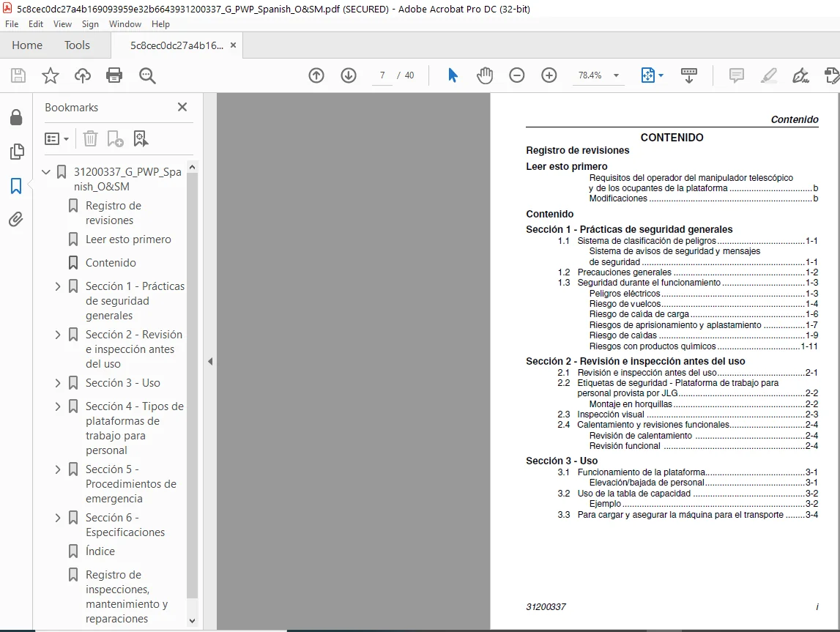
Task: Add a sticky note comment
Action: (x=737, y=75)
